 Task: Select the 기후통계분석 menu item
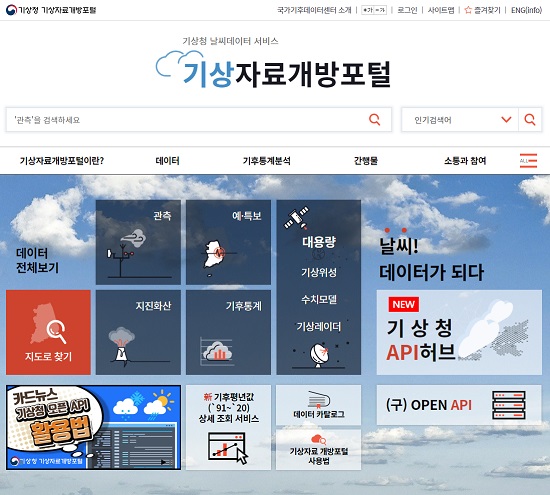pos(267,161)
